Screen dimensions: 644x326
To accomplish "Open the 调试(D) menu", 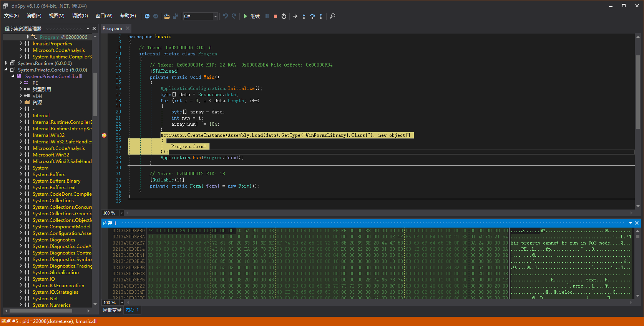I will (x=80, y=16).
